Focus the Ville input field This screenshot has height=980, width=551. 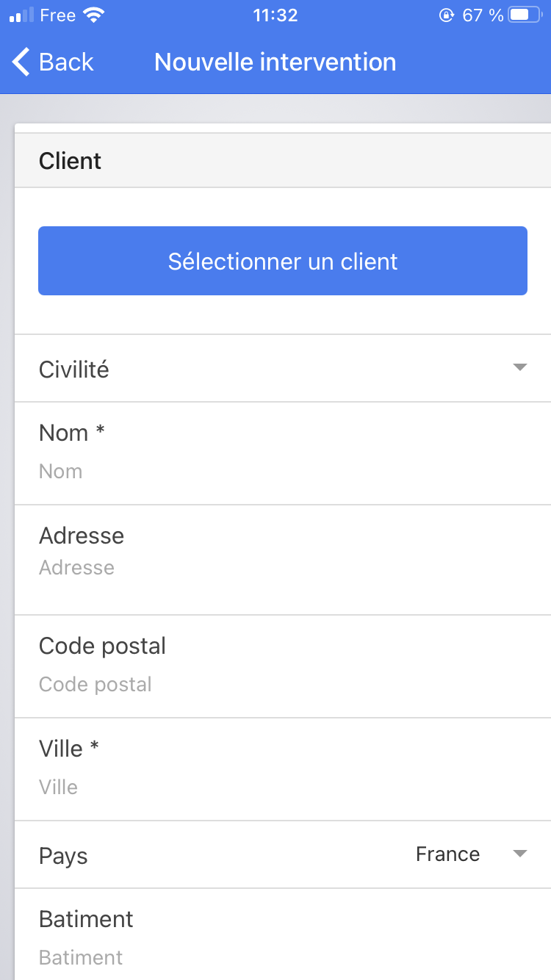pos(283,787)
